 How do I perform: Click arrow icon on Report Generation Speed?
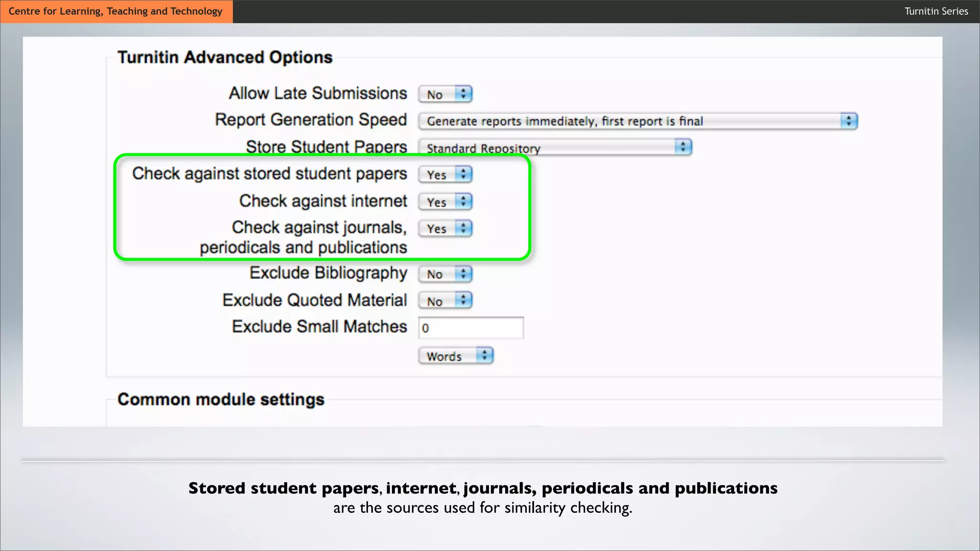tap(849, 121)
